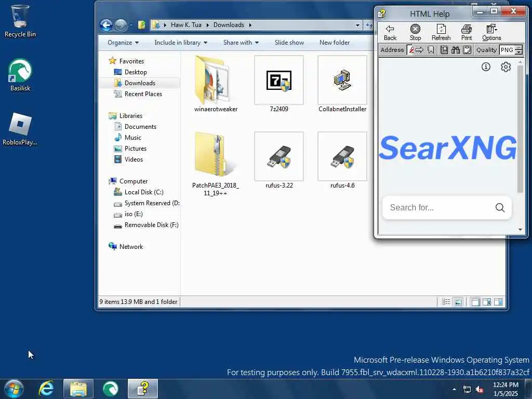Select the CollabnetInstaller file

(342, 84)
